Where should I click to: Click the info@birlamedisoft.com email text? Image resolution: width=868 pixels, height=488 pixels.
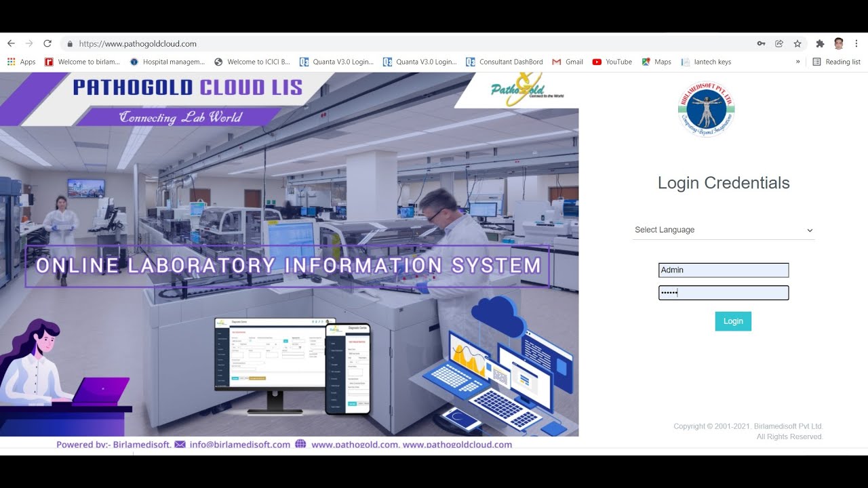(240, 445)
